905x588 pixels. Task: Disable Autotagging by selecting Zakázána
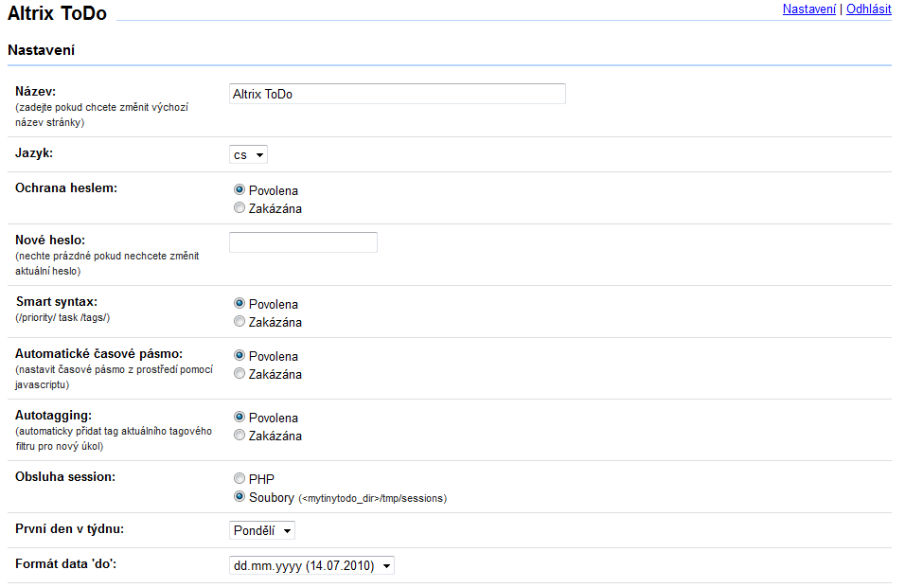click(x=240, y=436)
